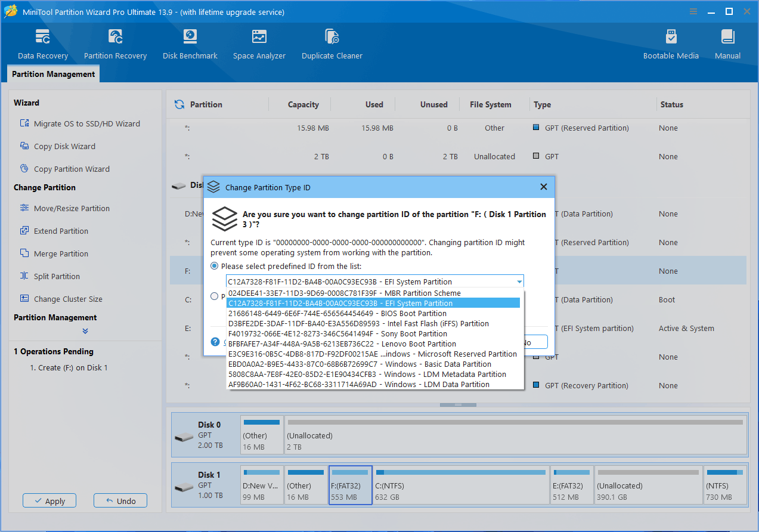759x532 pixels.
Task: Create Bootable Media
Action: tap(671, 45)
